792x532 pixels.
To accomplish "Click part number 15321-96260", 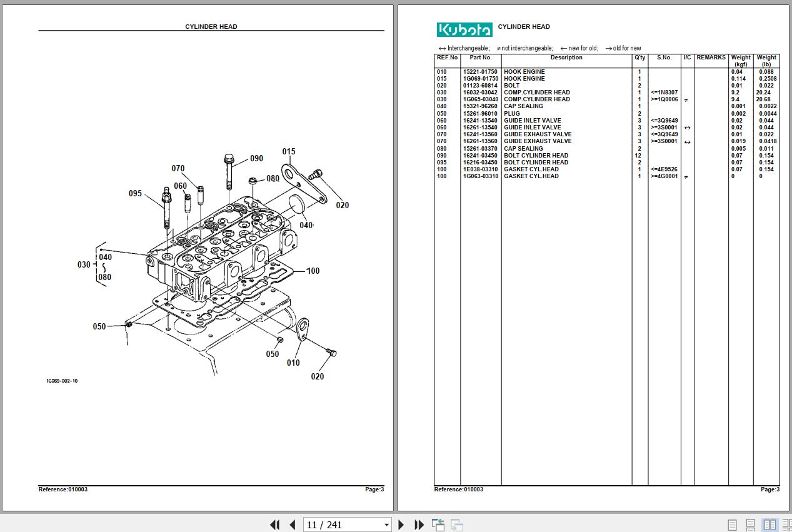I will (480, 106).
